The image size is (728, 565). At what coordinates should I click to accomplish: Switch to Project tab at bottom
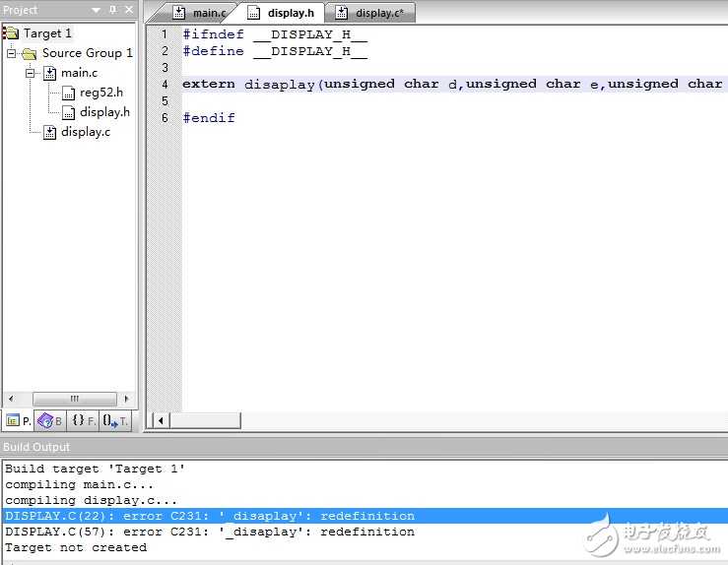click(18, 420)
